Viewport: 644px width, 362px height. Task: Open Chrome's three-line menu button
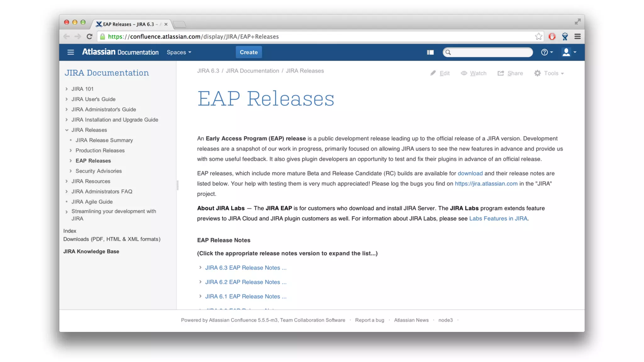tap(577, 36)
